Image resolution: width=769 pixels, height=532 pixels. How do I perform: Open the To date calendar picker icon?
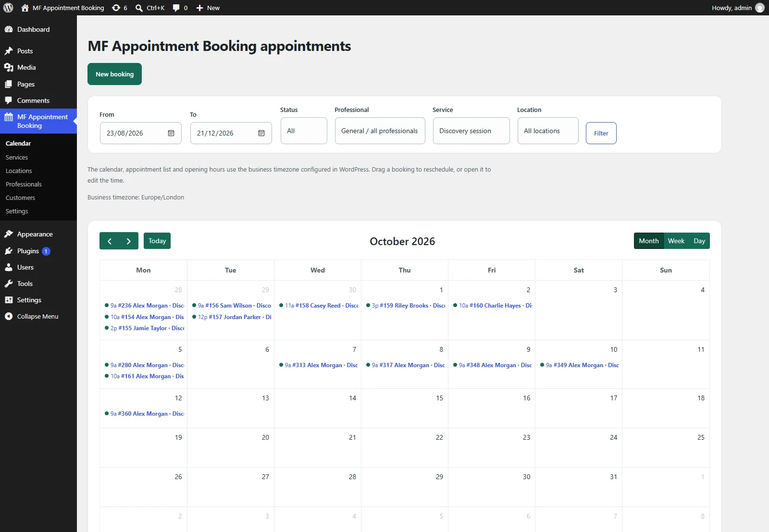tap(261, 133)
